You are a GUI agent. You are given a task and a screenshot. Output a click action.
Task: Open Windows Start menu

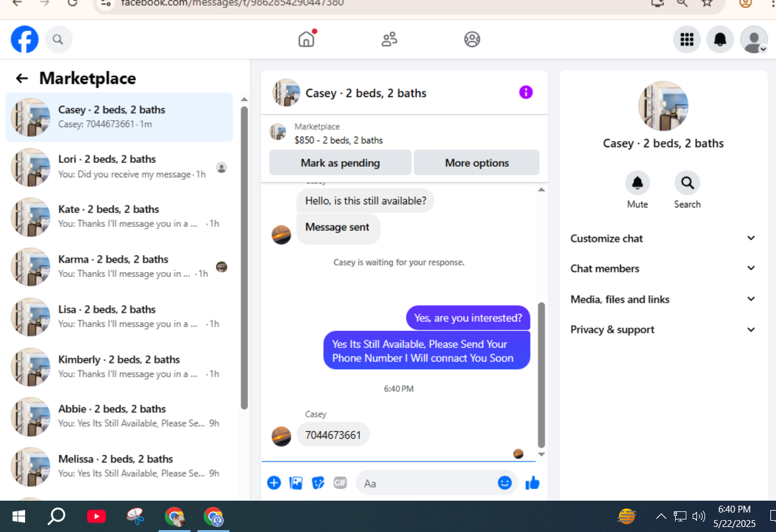click(19, 517)
